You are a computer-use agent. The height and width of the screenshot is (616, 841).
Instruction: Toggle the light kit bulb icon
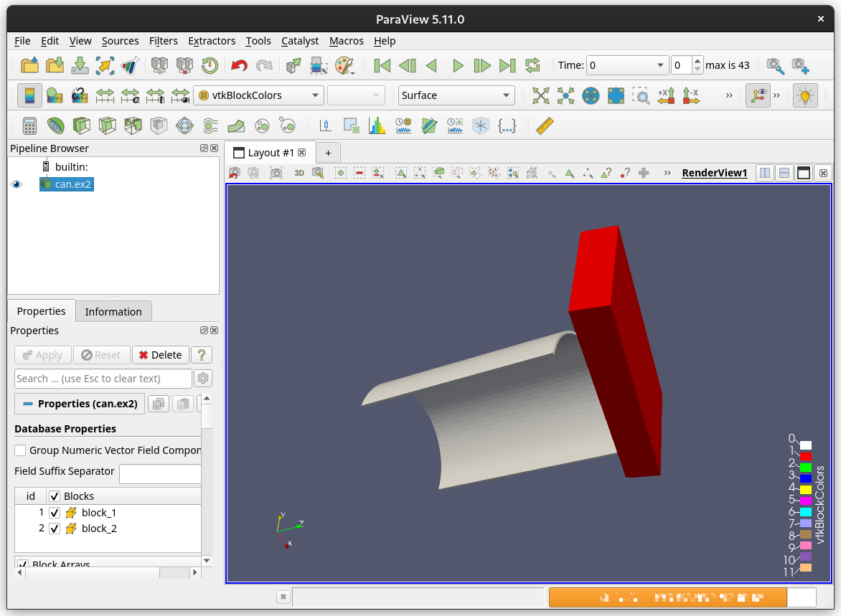(805, 95)
